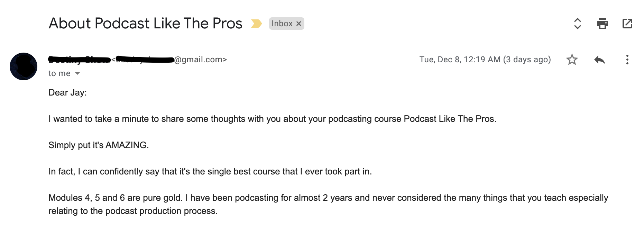Reply using the arrow icon
The image size is (644, 225).
click(x=600, y=60)
